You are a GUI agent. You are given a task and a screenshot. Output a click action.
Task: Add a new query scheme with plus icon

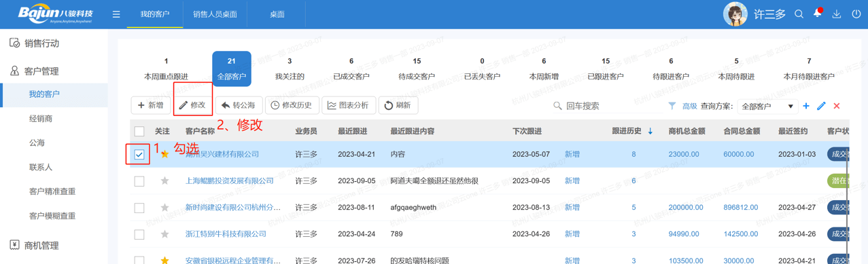point(806,106)
